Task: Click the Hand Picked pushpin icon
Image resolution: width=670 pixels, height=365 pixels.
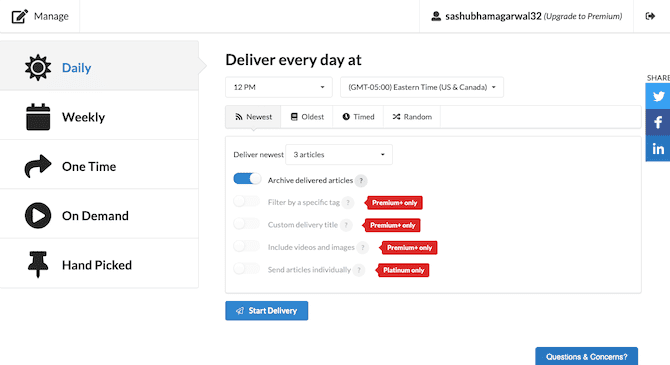Action: coord(38,265)
